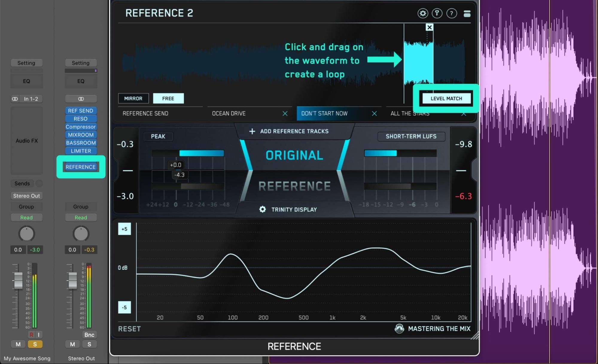Close the loop selection X marker

tap(430, 27)
